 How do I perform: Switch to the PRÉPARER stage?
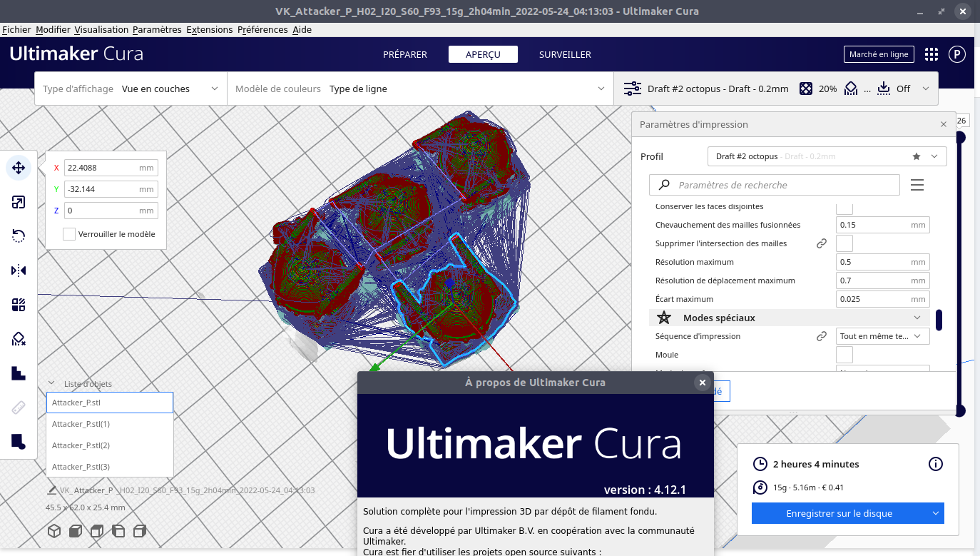point(405,54)
